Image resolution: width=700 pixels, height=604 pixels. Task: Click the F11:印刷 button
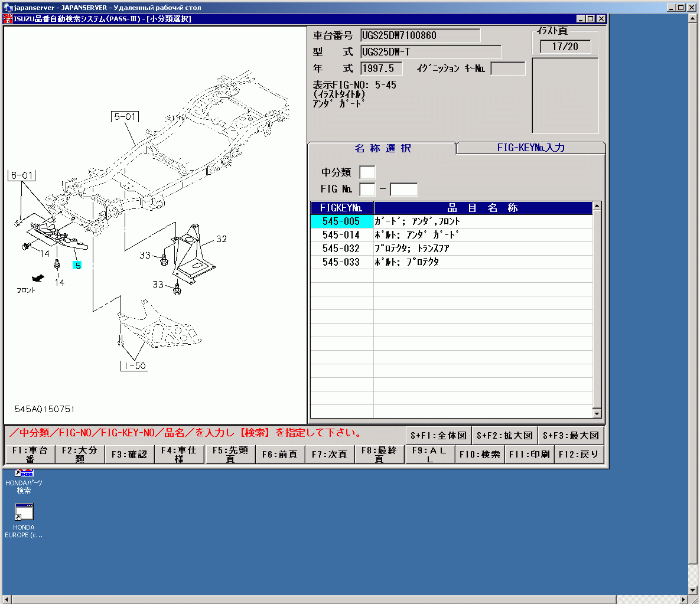click(529, 455)
